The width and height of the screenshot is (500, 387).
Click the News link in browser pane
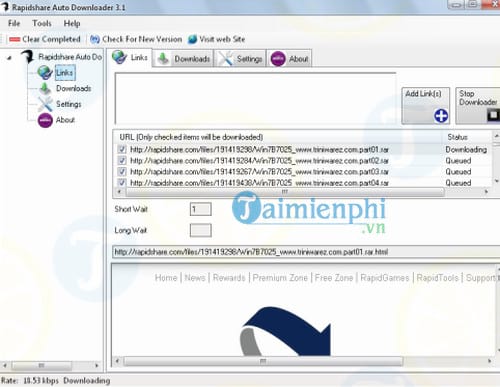coord(195,278)
